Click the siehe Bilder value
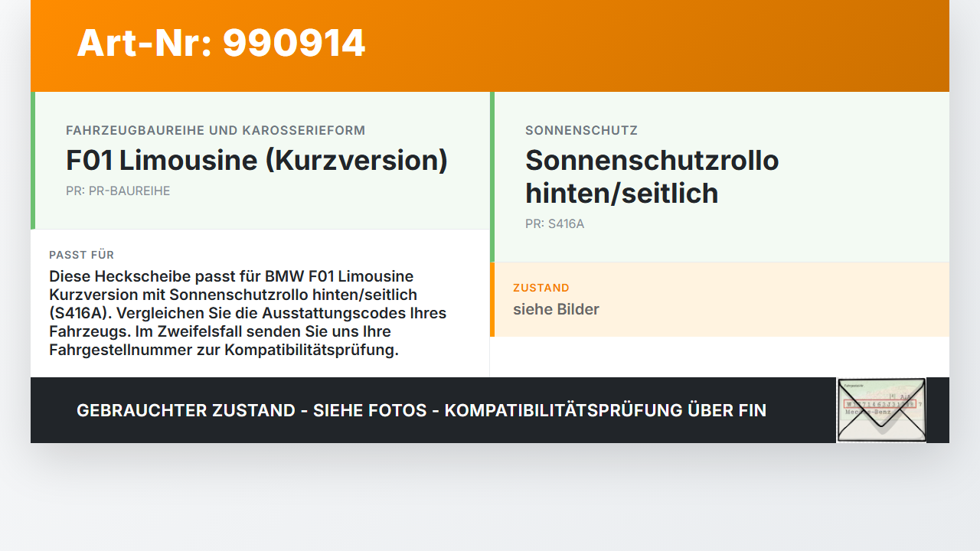This screenshot has height=551, width=980. tap(556, 309)
